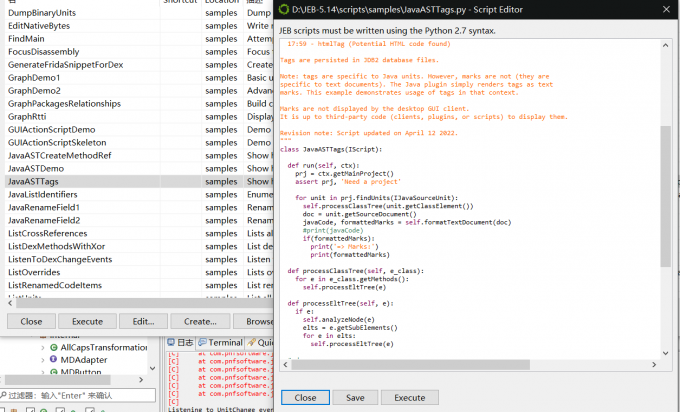Click the 'def run(self, ctx):' code line
Screen dimensions: 680x412
coord(324,165)
